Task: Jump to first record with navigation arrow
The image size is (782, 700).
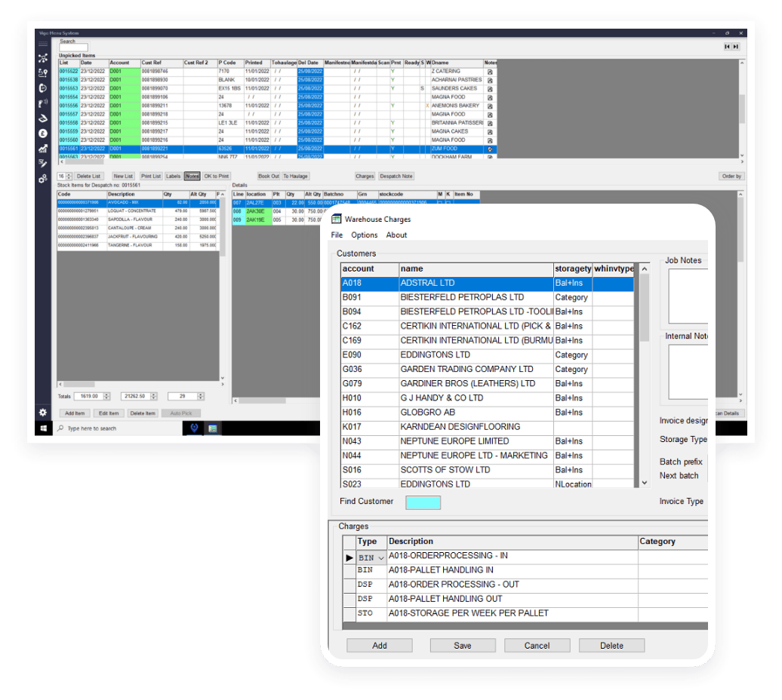Action: (x=727, y=47)
